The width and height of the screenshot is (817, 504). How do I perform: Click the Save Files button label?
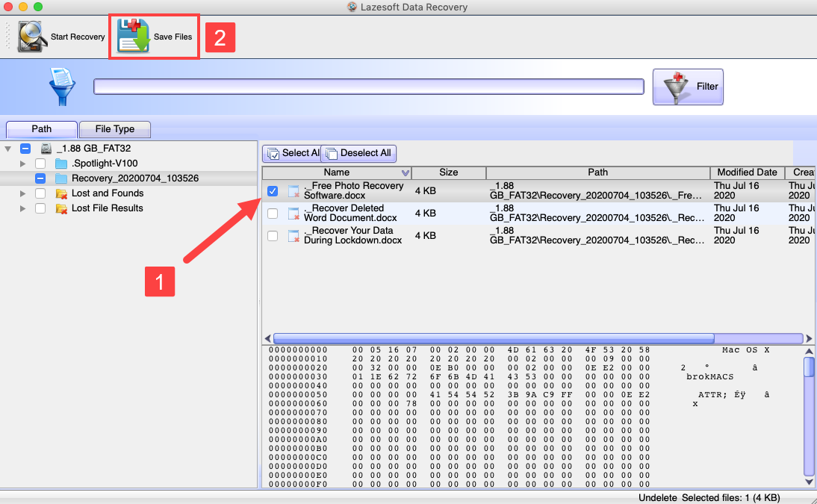173,37
